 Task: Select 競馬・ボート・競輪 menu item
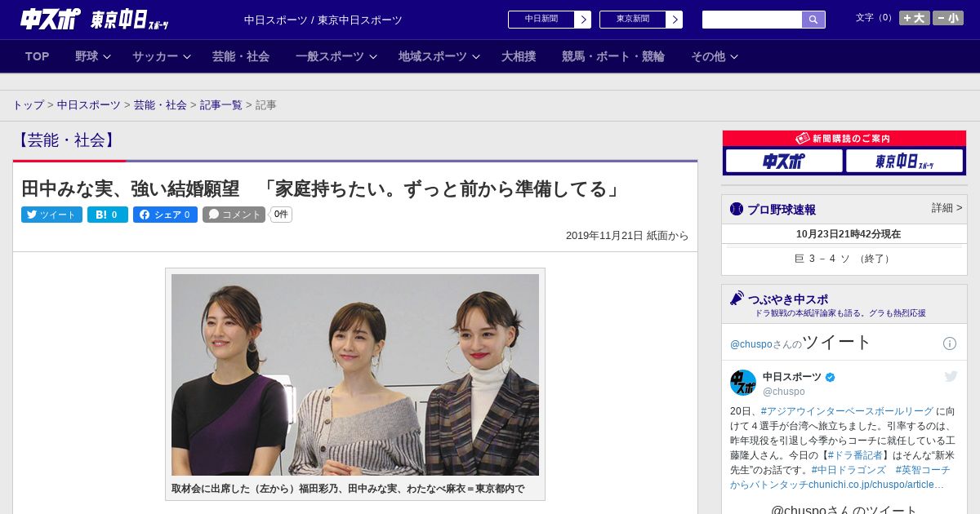pos(613,56)
